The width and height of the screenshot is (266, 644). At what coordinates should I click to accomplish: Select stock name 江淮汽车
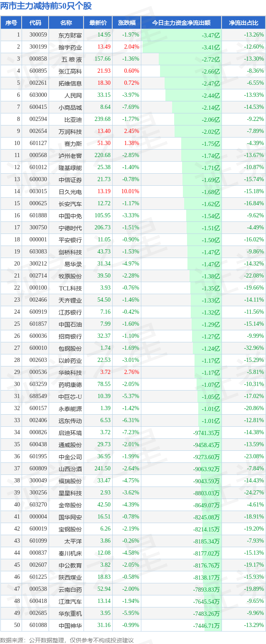70,601
